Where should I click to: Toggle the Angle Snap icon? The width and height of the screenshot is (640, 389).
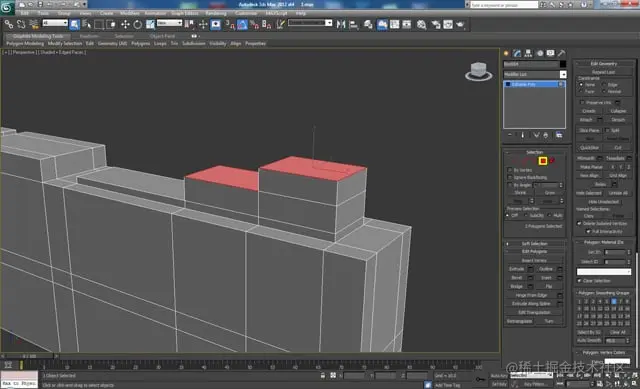[242, 24]
